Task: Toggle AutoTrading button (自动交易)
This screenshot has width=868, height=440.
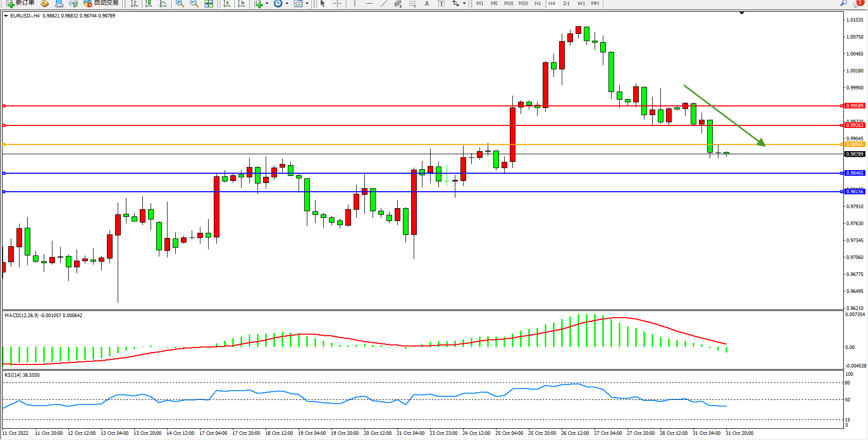Action: [101, 3]
